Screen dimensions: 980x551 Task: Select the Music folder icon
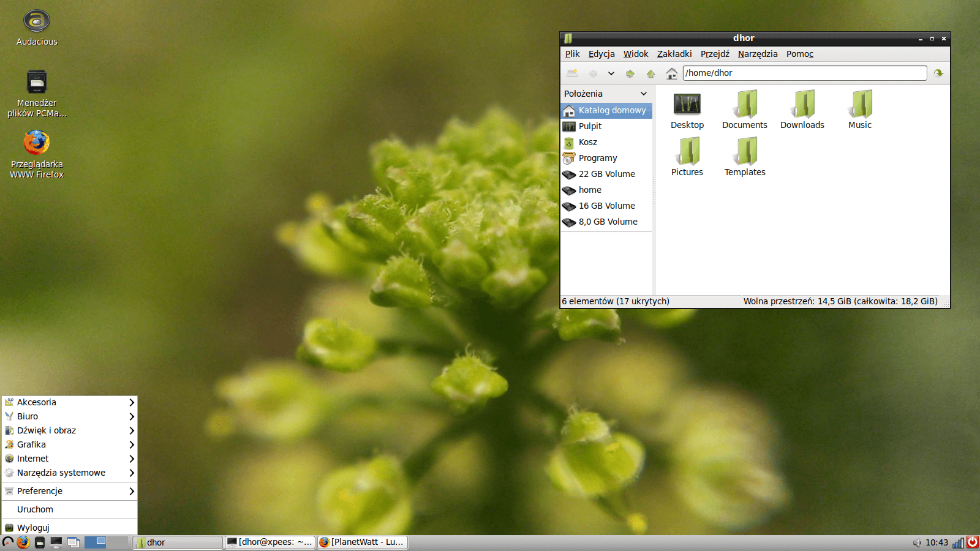click(860, 110)
